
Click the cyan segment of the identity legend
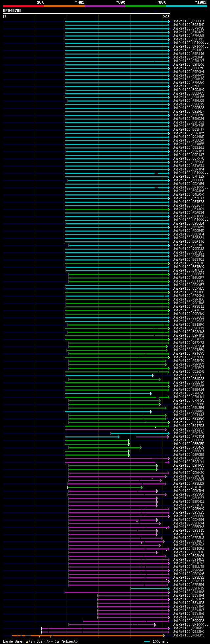[186, 6]
